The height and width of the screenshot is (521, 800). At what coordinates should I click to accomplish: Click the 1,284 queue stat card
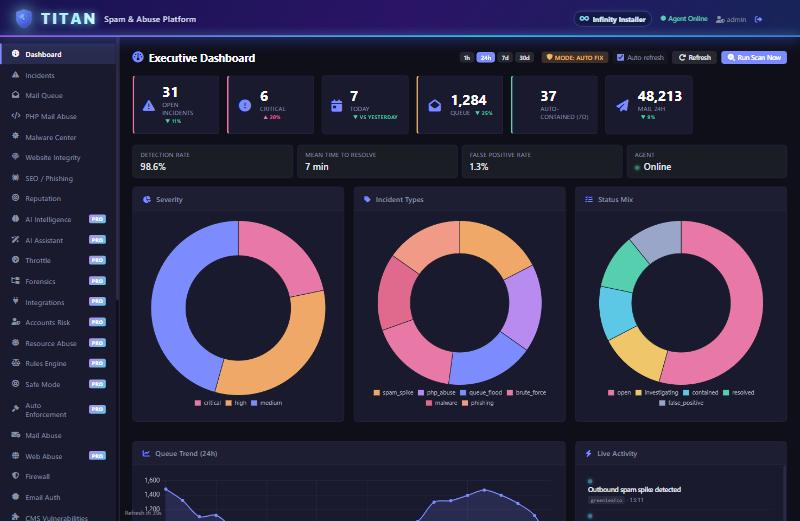click(x=460, y=105)
